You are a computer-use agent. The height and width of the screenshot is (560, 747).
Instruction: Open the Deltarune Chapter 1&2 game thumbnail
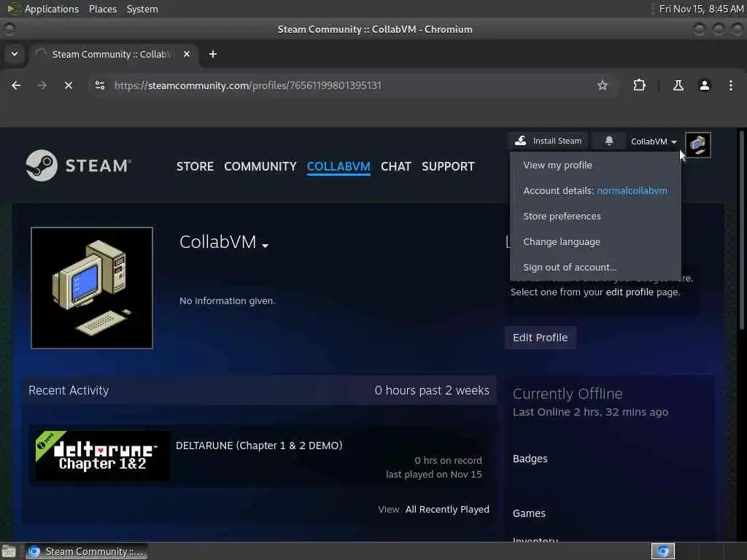(x=102, y=456)
